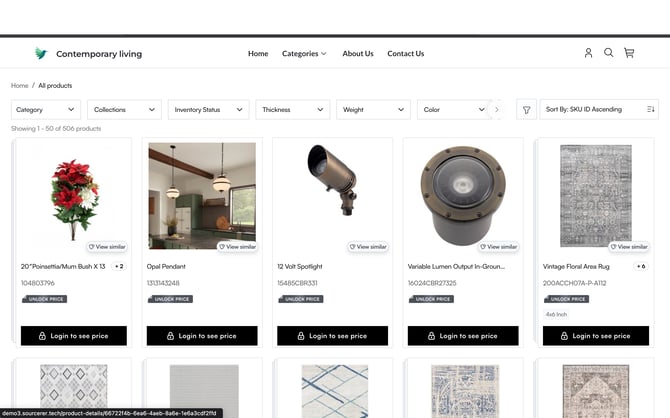Viewport: 670px width, 418px height.
Task: Open the Poinsettia Mum Bush product image
Action: click(72, 195)
